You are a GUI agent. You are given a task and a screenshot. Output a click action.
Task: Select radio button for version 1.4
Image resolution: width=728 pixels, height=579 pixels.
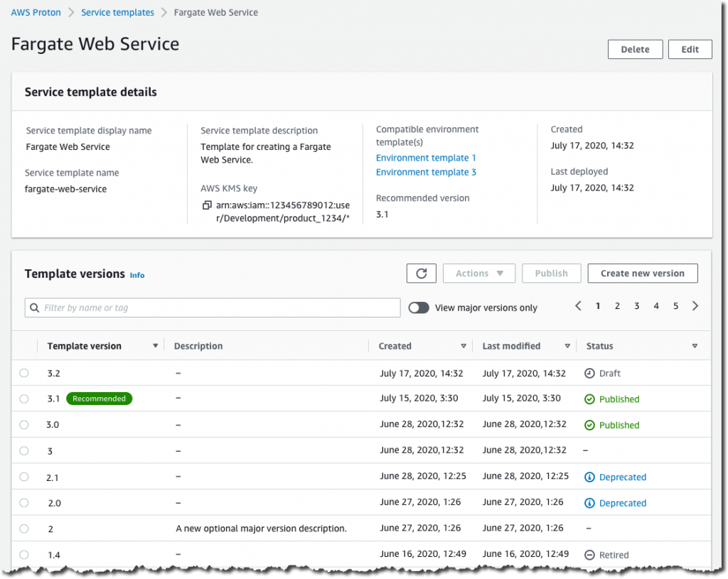tap(24, 554)
